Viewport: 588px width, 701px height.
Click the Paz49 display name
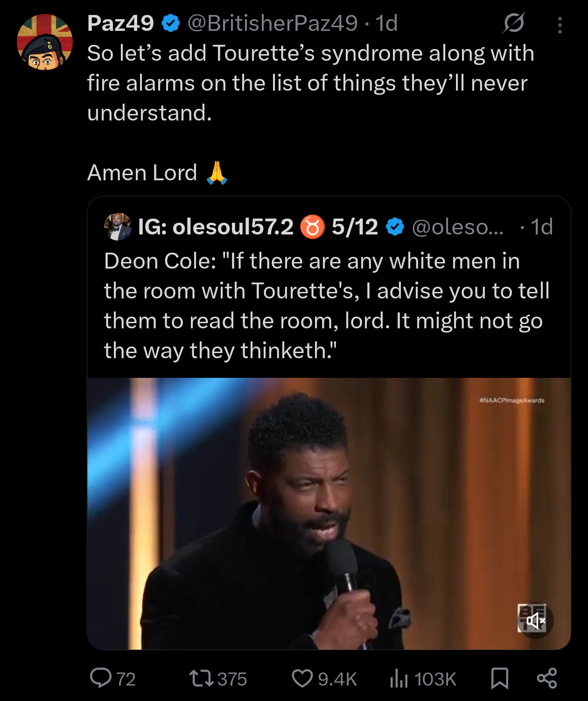tap(120, 23)
